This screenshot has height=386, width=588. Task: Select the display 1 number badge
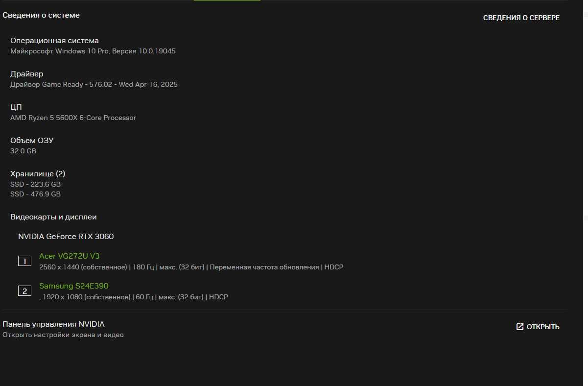point(24,261)
